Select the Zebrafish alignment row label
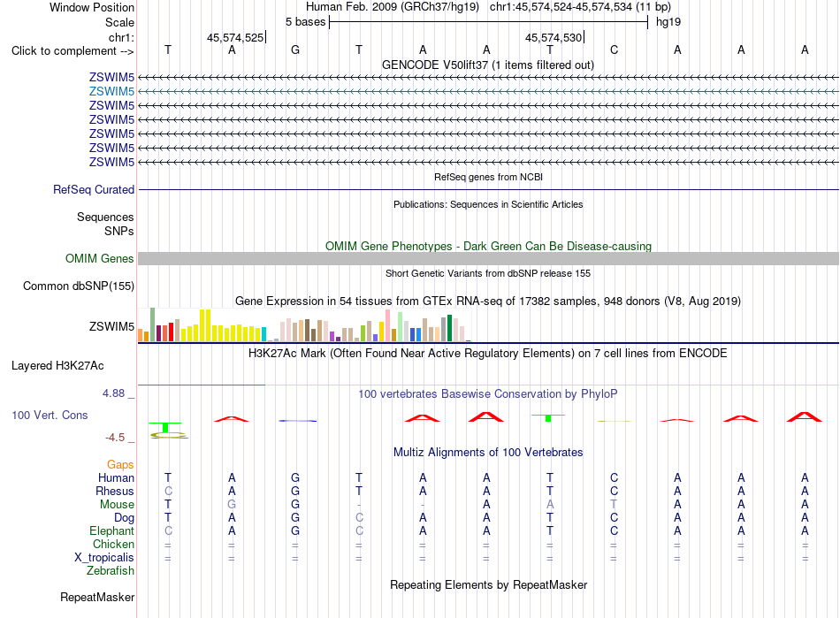Image resolution: width=840 pixels, height=618 pixels. [x=111, y=571]
